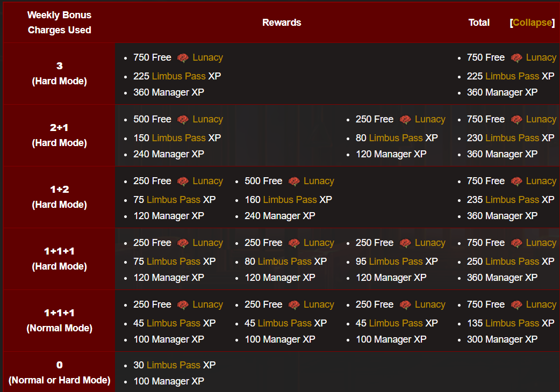Click '360 Manager XP' below 235 Limbus Pass XP
Viewport: 560px width, 392px height.
pos(502,216)
